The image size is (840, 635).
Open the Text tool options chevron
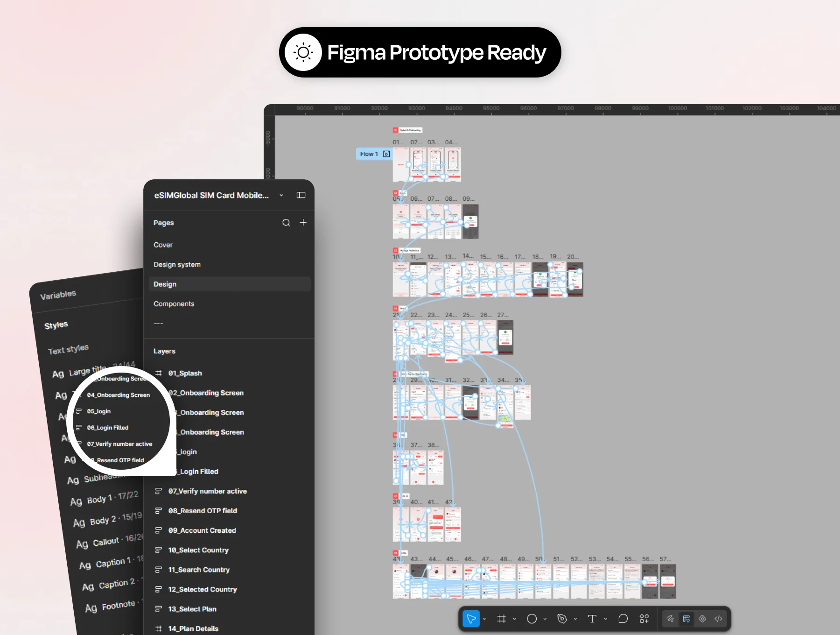pos(606,619)
